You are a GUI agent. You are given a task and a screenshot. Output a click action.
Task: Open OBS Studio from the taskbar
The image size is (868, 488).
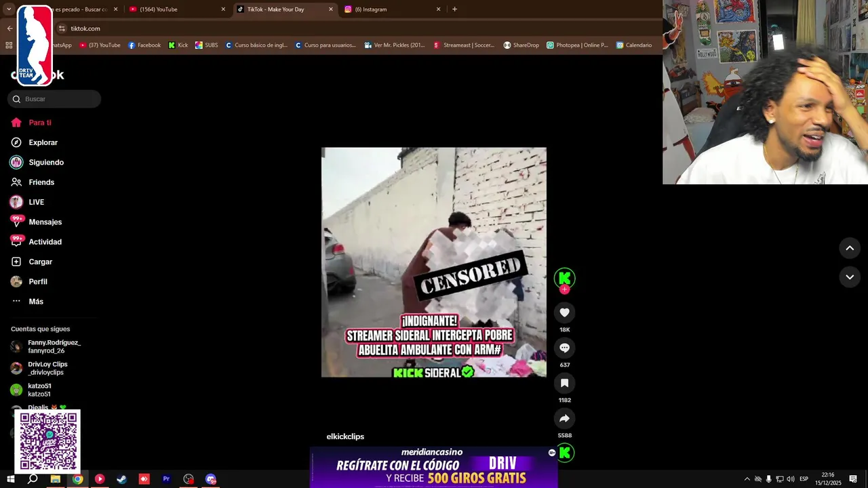click(x=189, y=479)
